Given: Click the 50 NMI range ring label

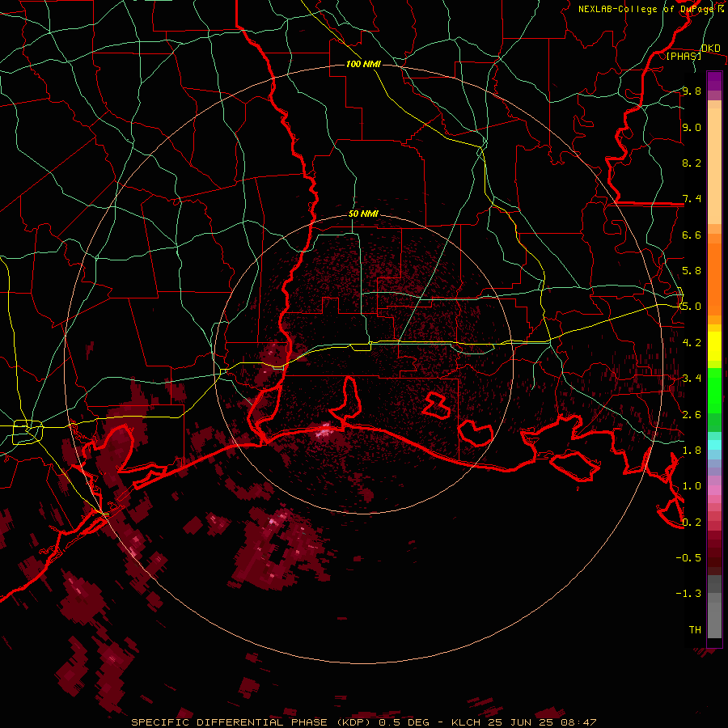Looking at the screenshot, I should pos(363,214).
